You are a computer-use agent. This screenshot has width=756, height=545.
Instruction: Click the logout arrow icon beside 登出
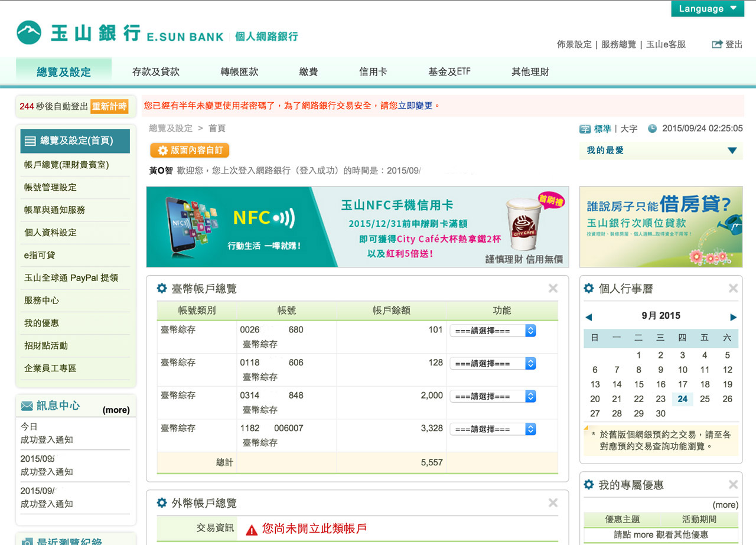[x=718, y=44]
